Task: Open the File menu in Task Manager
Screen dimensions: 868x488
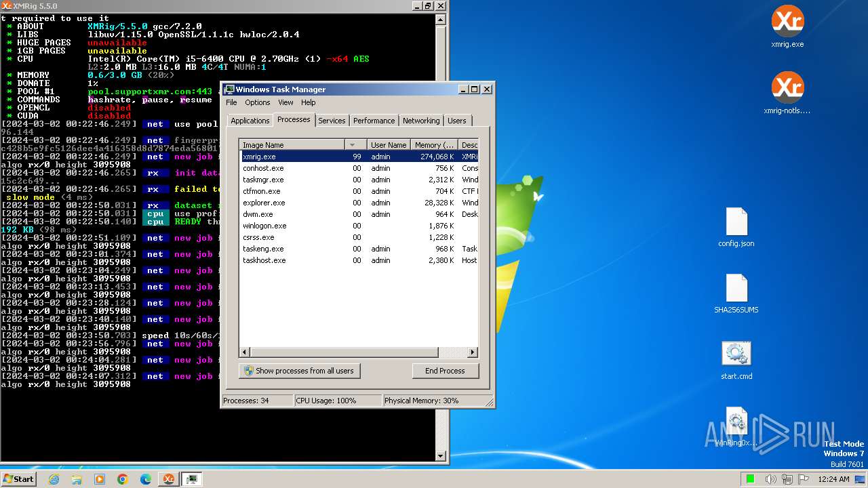Action: point(231,102)
